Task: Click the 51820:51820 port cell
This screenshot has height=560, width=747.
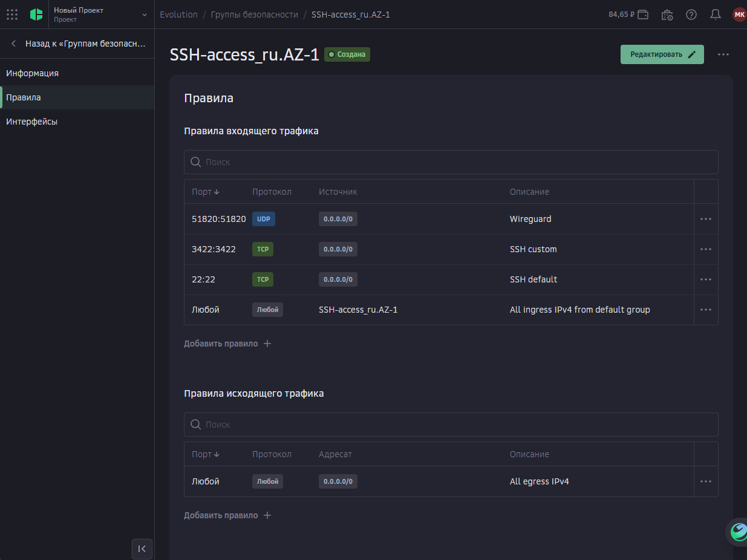Action: click(x=219, y=219)
